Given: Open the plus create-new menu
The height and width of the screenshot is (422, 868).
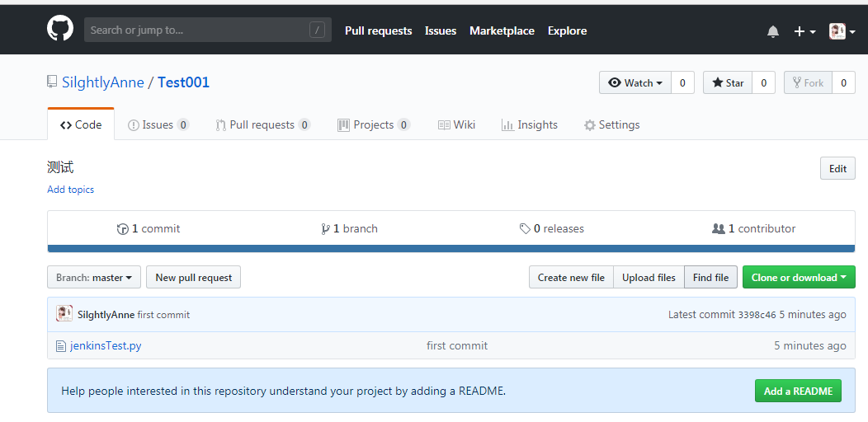Looking at the screenshot, I should point(804,31).
